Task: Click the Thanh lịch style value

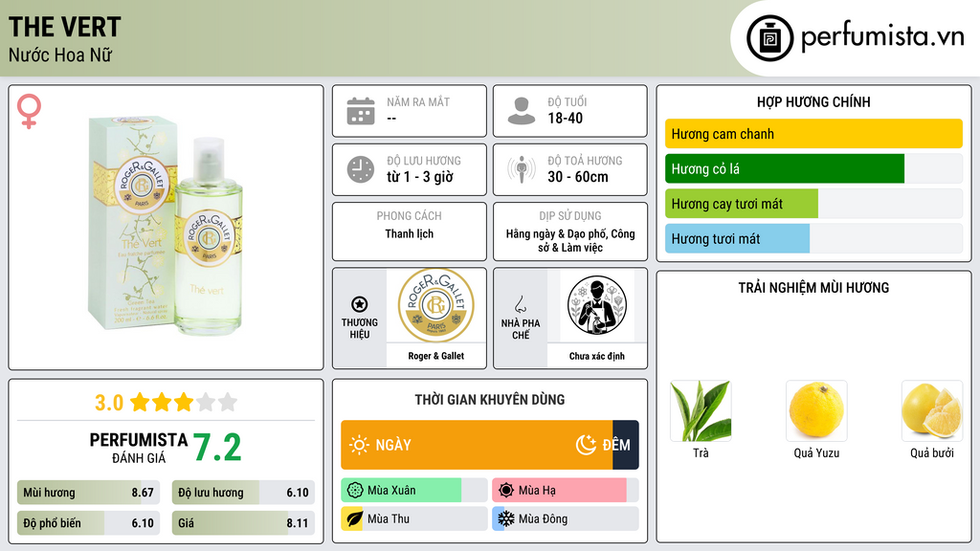Action: click(x=410, y=233)
